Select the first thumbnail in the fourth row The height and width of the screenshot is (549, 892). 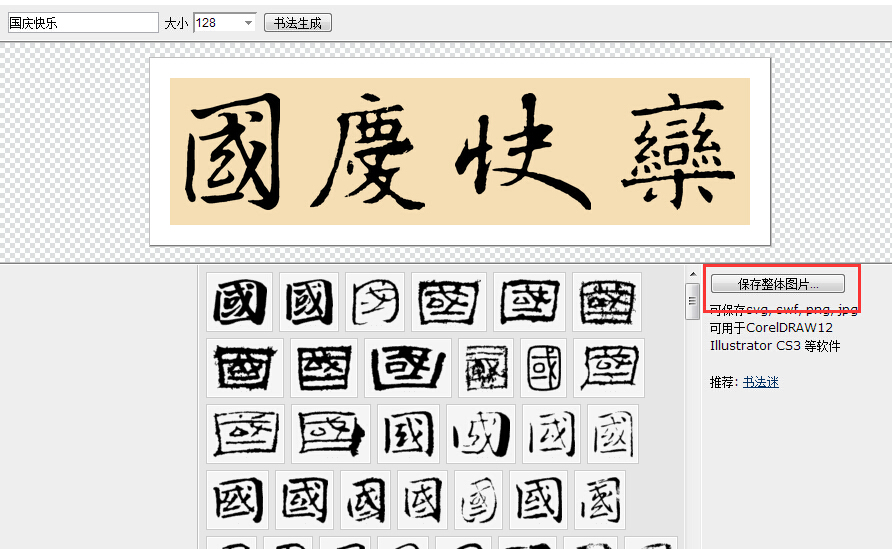(237, 499)
